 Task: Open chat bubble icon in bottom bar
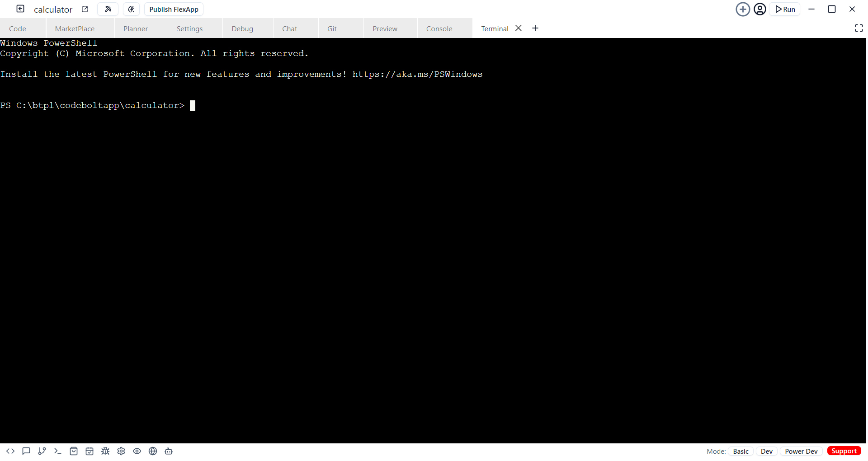[x=26, y=451]
